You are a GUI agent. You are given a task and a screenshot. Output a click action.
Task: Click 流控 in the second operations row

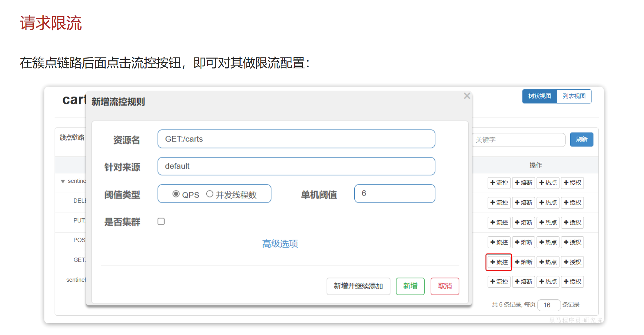[499, 203]
